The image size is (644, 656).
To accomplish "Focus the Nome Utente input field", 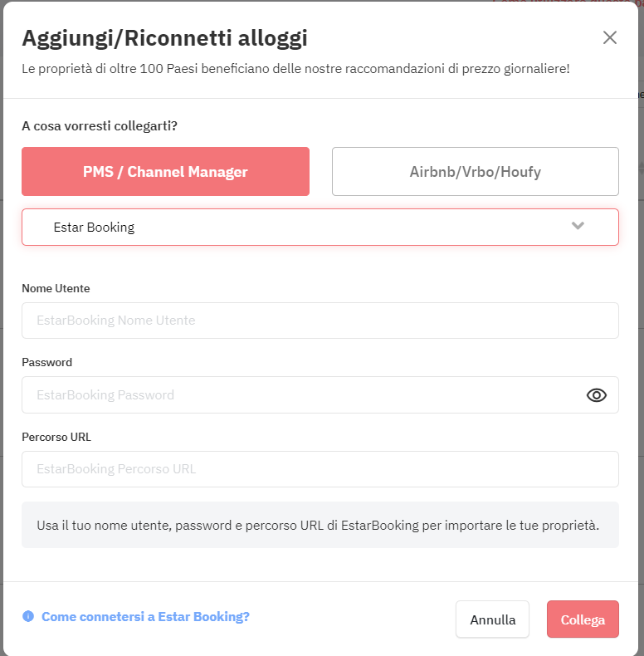I will click(x=320, y=321).
